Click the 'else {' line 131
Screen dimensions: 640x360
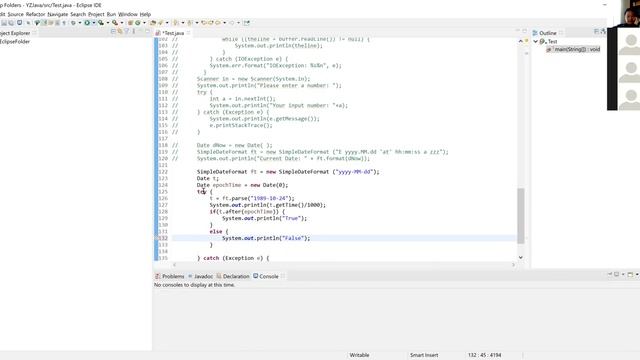(x=219, y=231)
